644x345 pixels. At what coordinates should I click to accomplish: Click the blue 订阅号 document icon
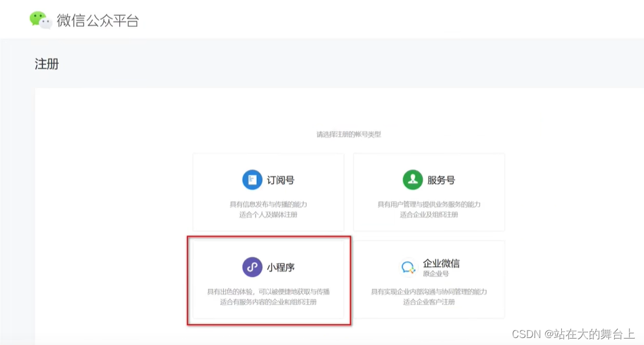[252, 179]
